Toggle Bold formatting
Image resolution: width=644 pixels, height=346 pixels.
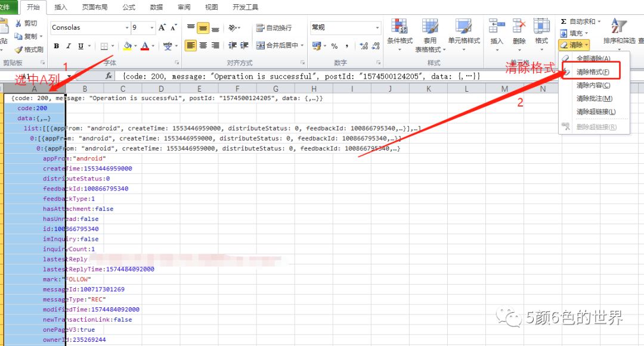(x=57, y=46)
